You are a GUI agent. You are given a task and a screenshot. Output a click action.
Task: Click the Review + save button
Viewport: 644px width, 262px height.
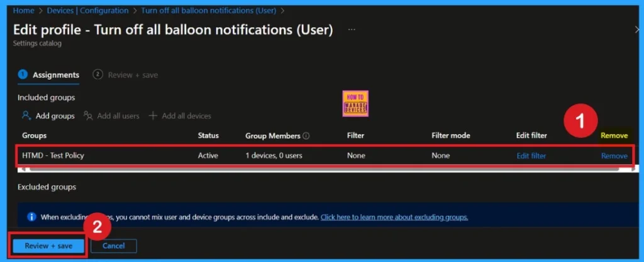click(x=48, y=246)
